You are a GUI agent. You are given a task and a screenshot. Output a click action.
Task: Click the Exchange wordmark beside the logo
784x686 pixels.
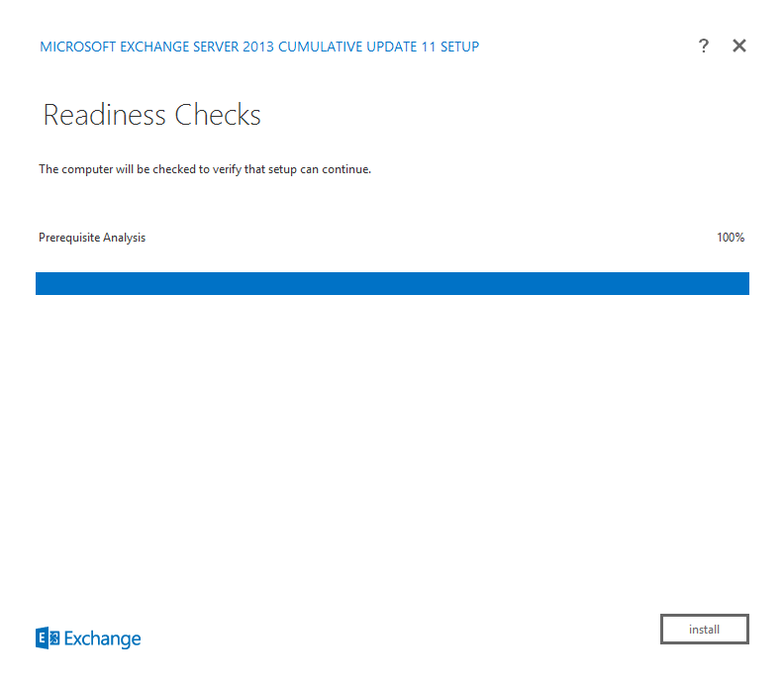(103, 639)
